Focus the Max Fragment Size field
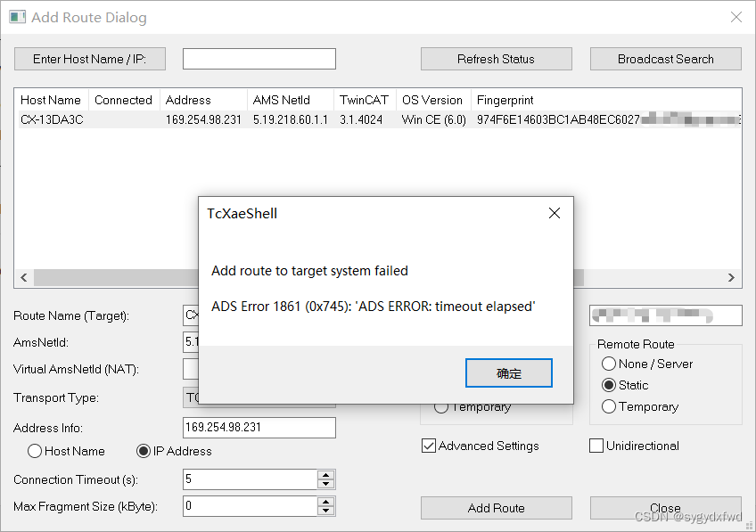 click(x=250, y=506)
